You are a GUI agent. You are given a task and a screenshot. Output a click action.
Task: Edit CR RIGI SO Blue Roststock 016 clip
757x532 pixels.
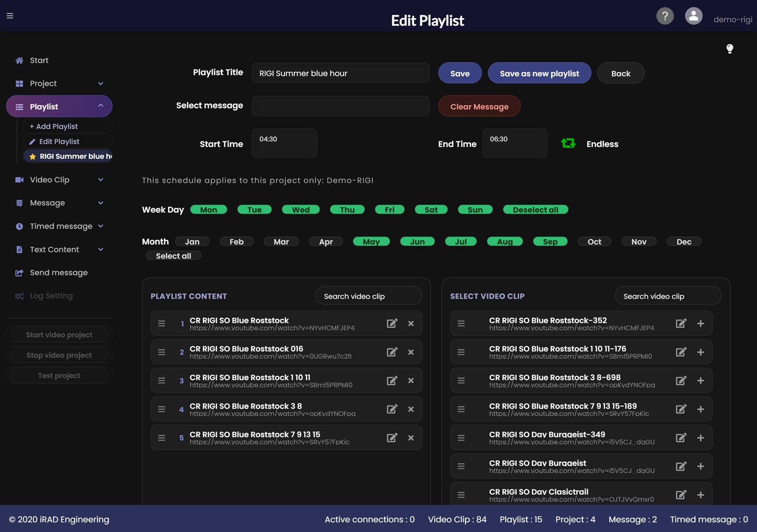tap(392, 352)
